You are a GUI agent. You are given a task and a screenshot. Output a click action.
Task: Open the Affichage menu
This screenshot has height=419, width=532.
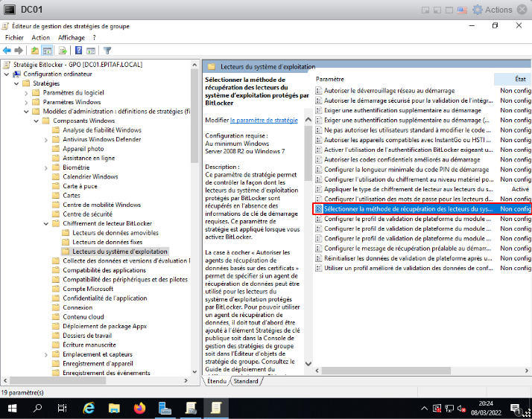72,37
